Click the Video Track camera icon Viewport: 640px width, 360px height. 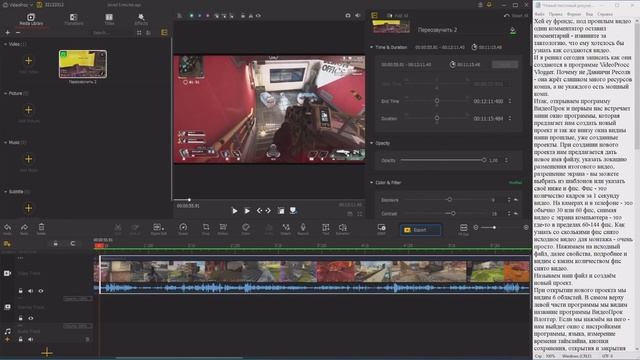click(7, 273)
